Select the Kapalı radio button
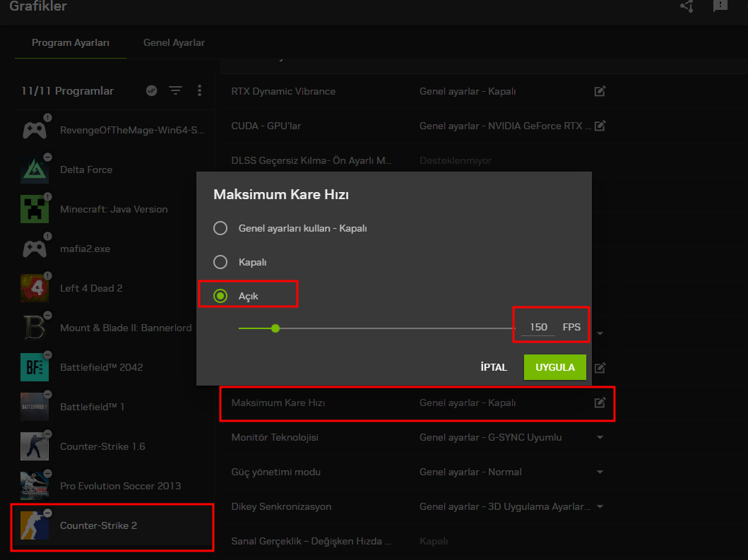 220,262
